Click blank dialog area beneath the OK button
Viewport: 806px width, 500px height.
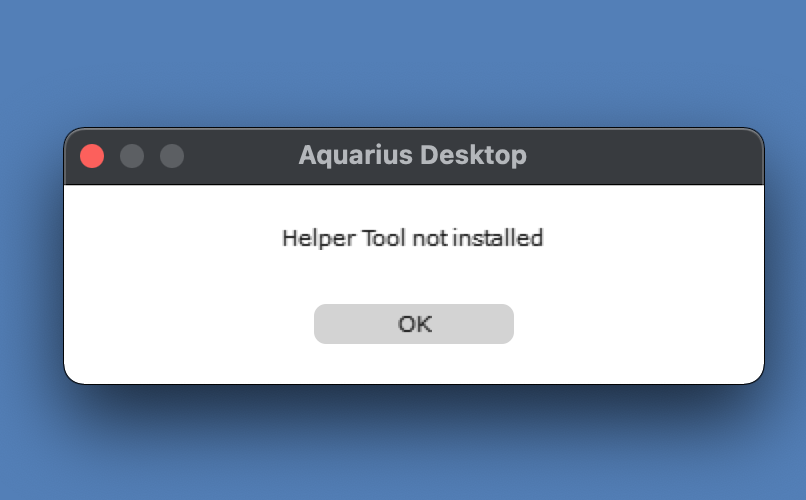[x=414, y=363]
